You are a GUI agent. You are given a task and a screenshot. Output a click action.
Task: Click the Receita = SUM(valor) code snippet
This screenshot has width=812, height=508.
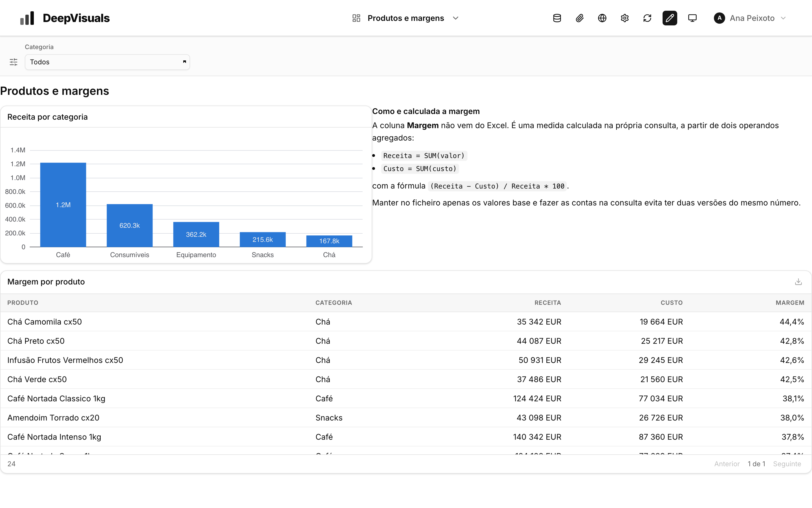(424, 156)
